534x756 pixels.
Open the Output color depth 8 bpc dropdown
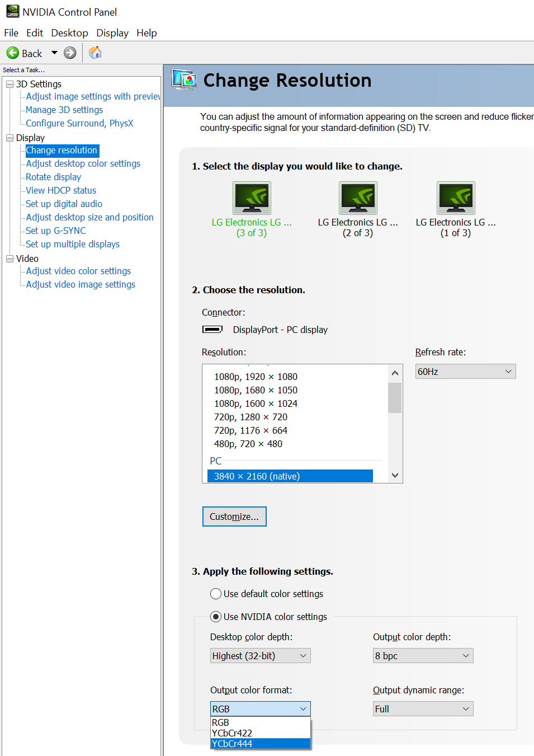423,656
